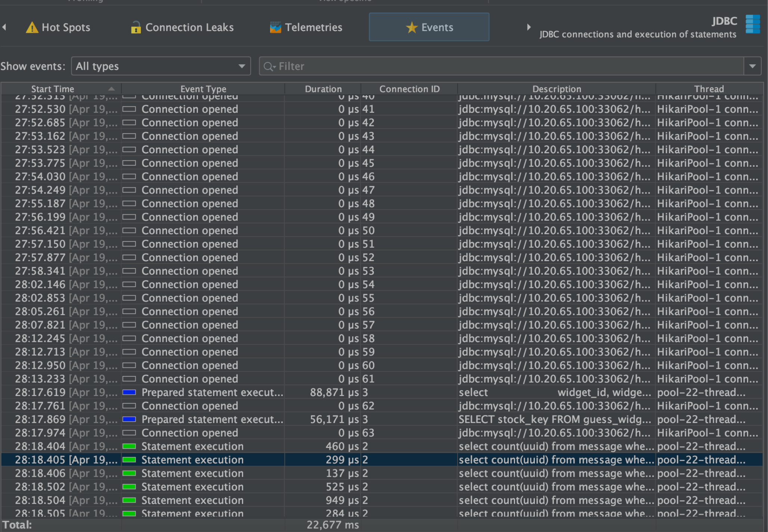The height and width of the screenshot is (532, 768).
Task: Click connection icon in 28:17.974 row
Action: (129, 433)
